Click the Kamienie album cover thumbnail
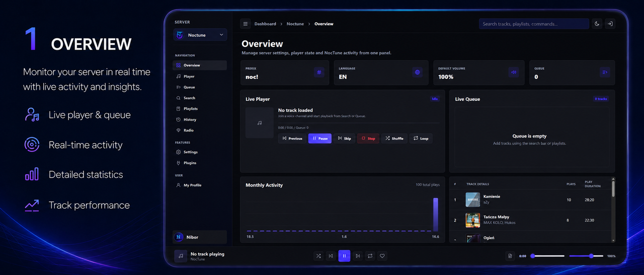This screenshot has height=275, width=644. pos(472,199)
